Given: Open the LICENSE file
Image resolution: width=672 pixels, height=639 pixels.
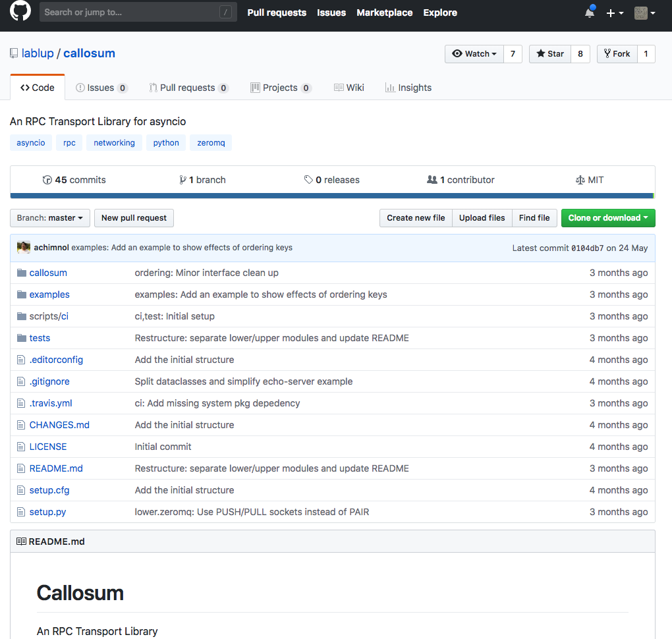Looking at the screenshot, I should [x=48, y=447].
